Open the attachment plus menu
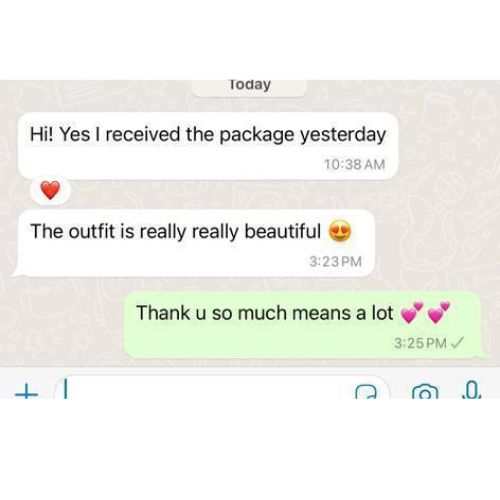 coord(26,393)
